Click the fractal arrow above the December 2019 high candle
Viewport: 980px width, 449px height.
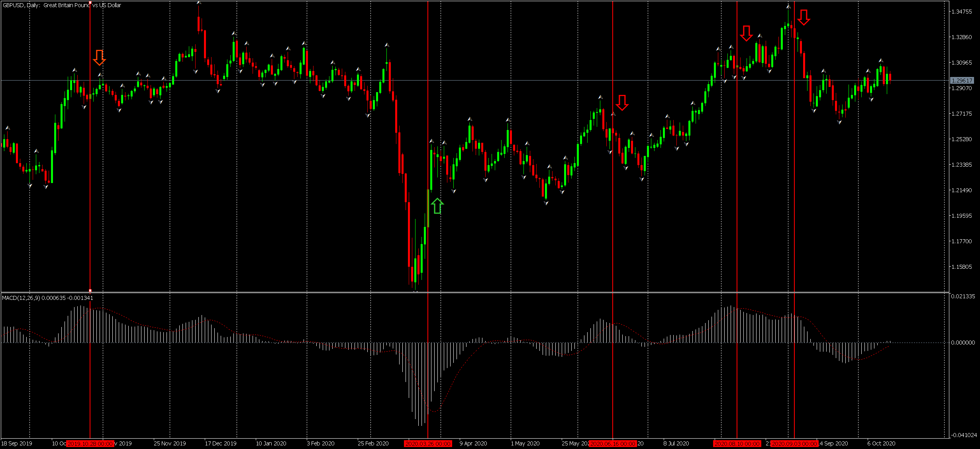point(199,3)
